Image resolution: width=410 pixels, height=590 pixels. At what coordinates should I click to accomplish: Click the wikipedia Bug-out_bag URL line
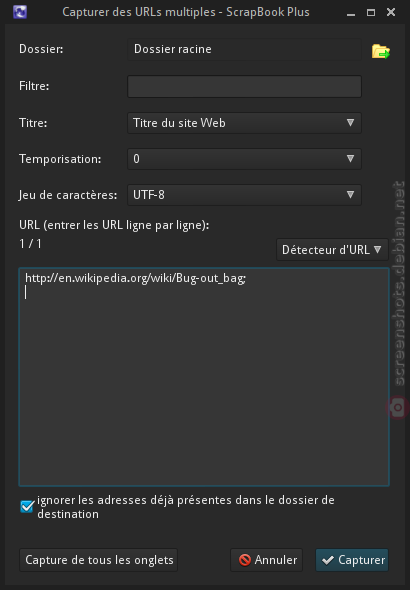(x=135, y=278)
